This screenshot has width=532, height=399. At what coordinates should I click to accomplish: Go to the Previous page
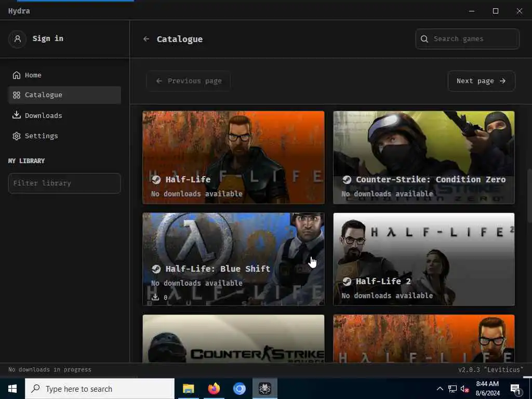click(x=189, y=81)
